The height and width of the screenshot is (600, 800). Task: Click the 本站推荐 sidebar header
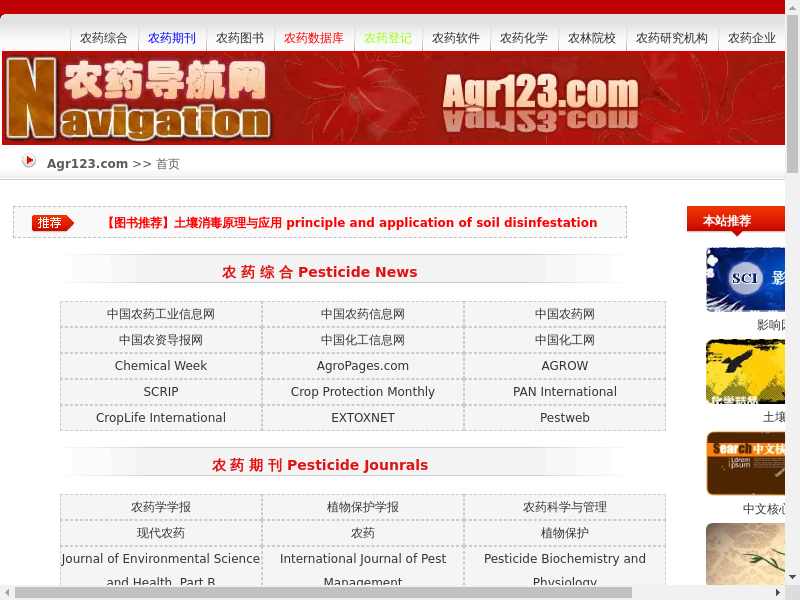(x=736, y=220)
